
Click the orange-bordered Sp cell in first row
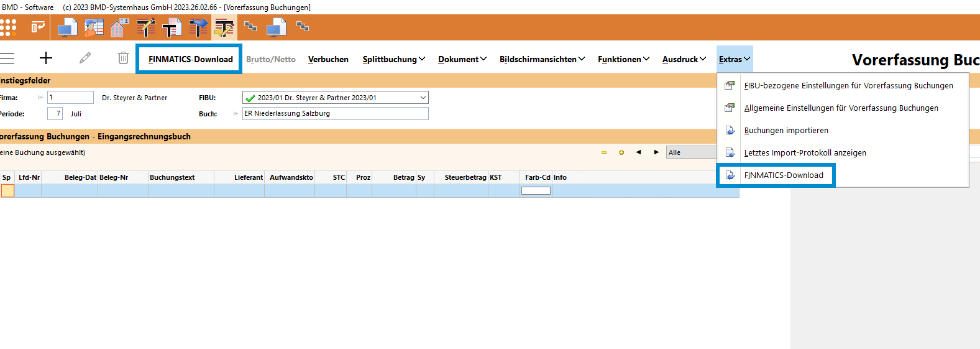7,191
